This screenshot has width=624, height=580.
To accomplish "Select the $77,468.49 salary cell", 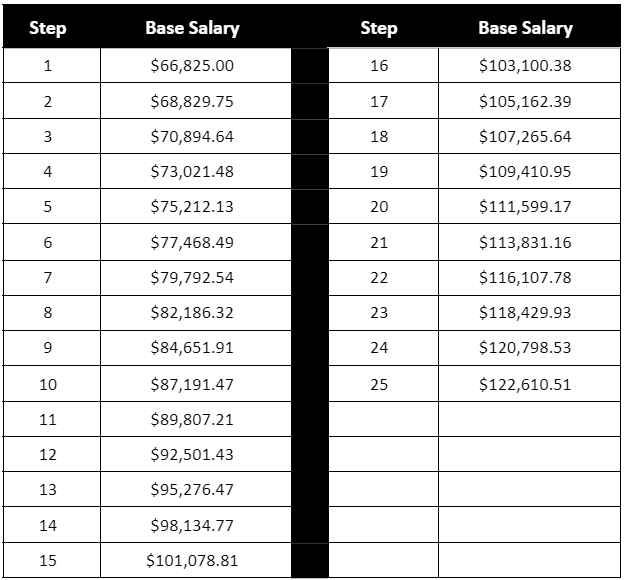I will pos(192,242).
